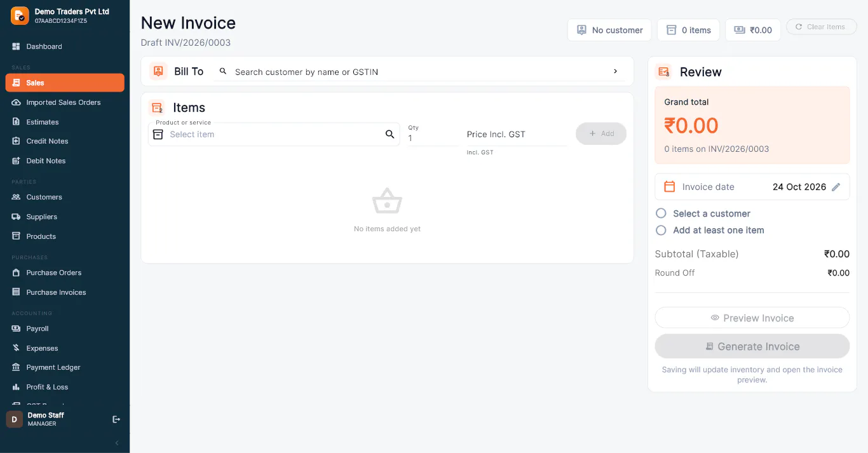Open Imported Sales Orders page
Screen dimensions: 868x453
[65, 102]
